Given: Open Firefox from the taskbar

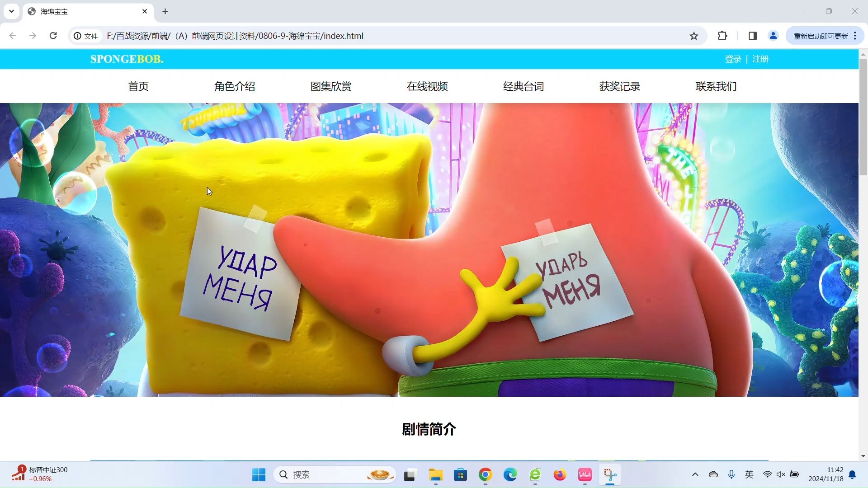Looking at the screenshot, I should [x=560, y=475].
